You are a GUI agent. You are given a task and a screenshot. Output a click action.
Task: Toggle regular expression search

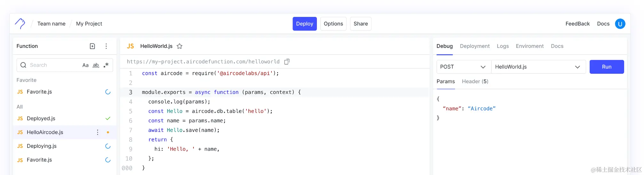pyautogui.click(x=106, y=65)
